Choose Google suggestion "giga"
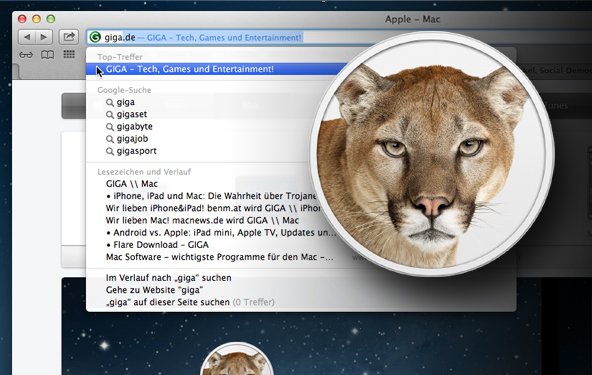 [x=126, y=102]
